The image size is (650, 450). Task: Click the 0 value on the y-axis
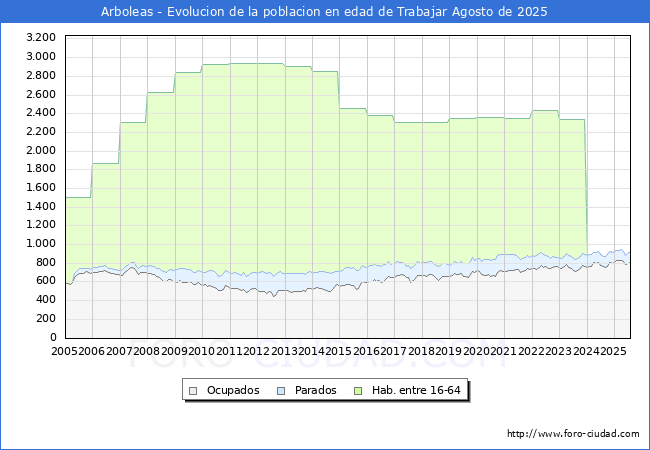click(x=51, y=337)
